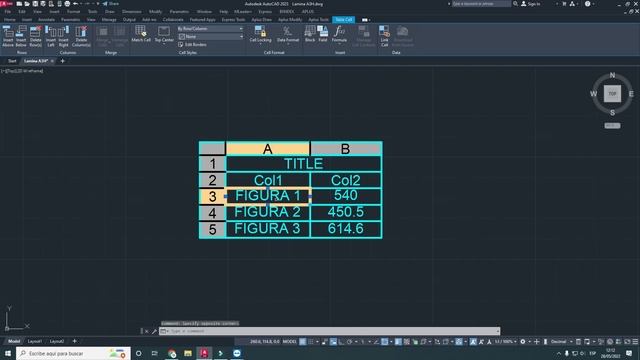Open the Dimension menu

(131, 11)
